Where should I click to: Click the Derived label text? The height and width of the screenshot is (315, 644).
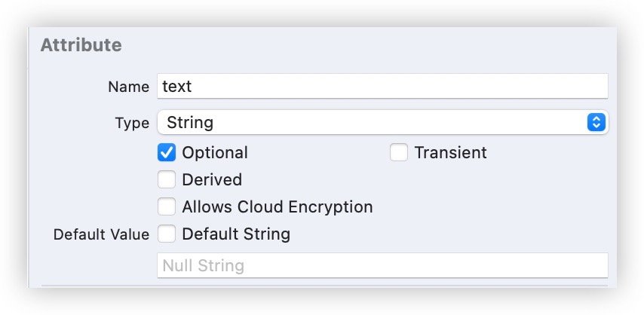pos(212,180)
